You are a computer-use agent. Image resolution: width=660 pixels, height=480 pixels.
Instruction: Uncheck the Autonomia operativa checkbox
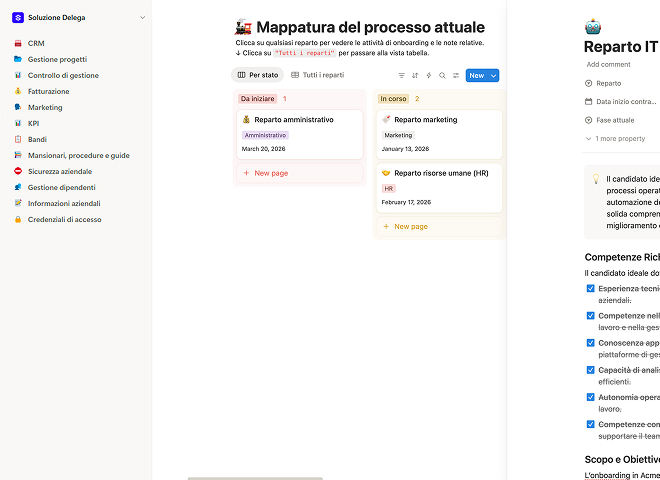click(x=591, y=397)
